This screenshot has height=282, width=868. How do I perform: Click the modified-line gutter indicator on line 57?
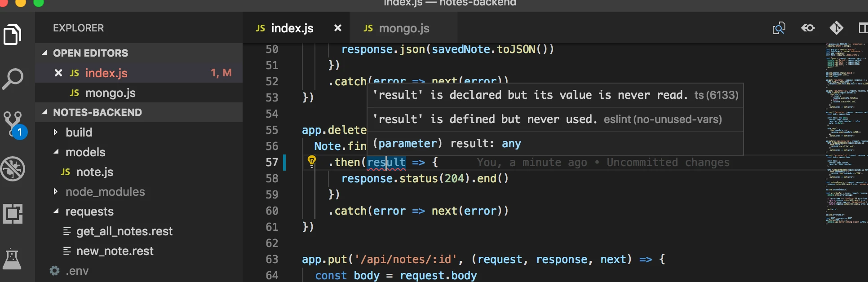coord(284,162)
